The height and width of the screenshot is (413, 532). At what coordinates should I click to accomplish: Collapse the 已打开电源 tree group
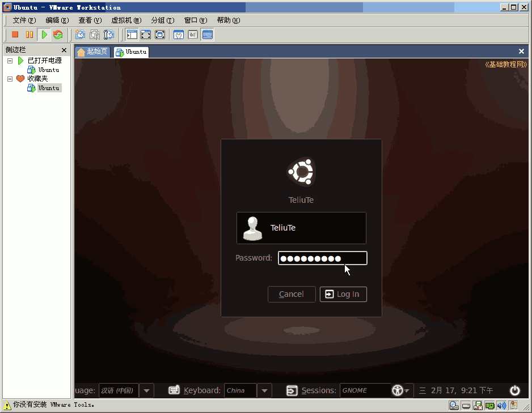coord(10,61)
